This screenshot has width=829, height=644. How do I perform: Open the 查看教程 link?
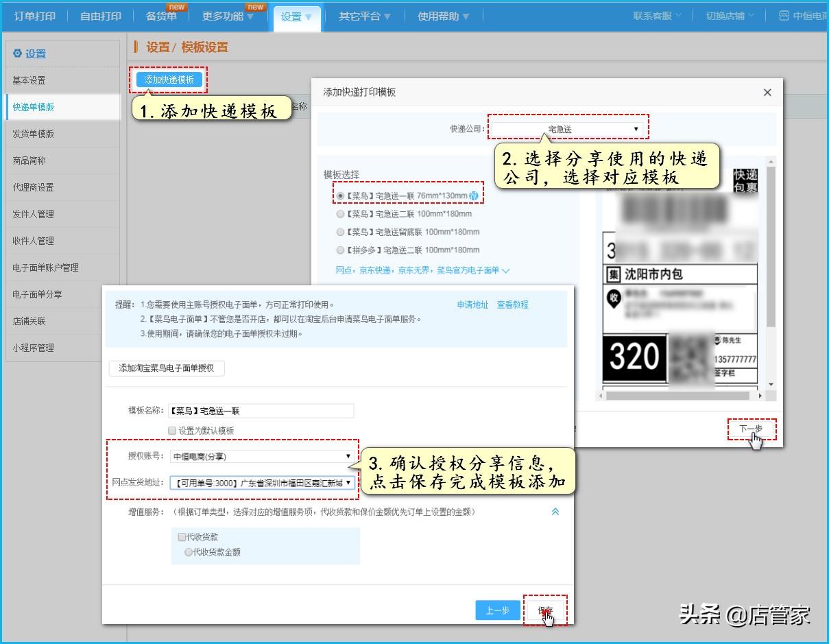[512, 305]
